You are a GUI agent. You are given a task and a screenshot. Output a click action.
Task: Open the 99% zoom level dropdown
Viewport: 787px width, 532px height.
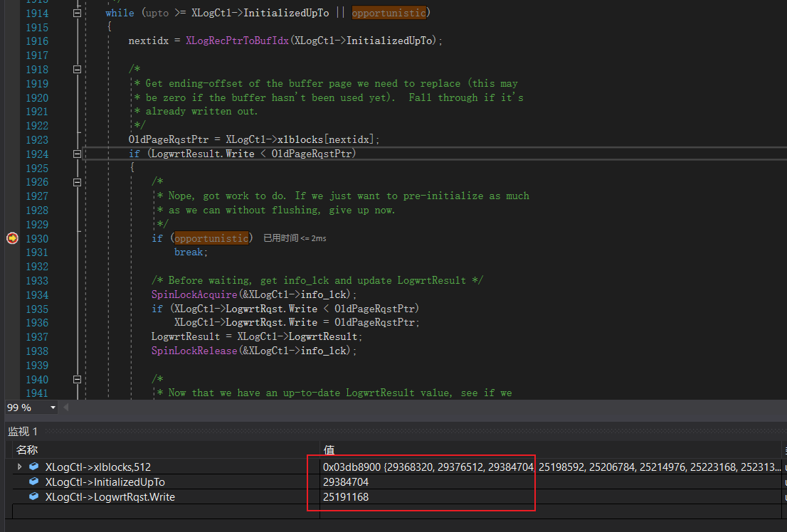(x=53, y=408)
